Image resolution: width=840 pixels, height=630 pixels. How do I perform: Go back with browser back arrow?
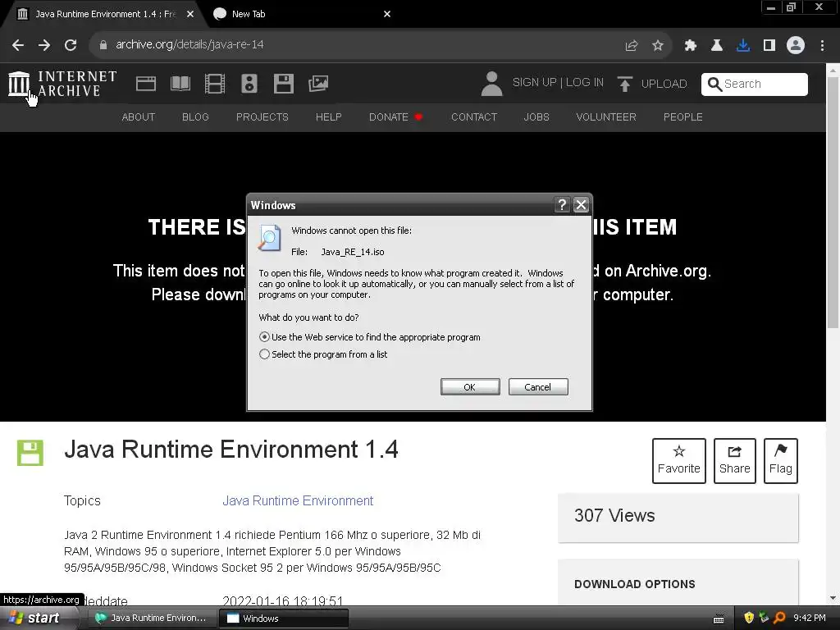tap(18, 45)
